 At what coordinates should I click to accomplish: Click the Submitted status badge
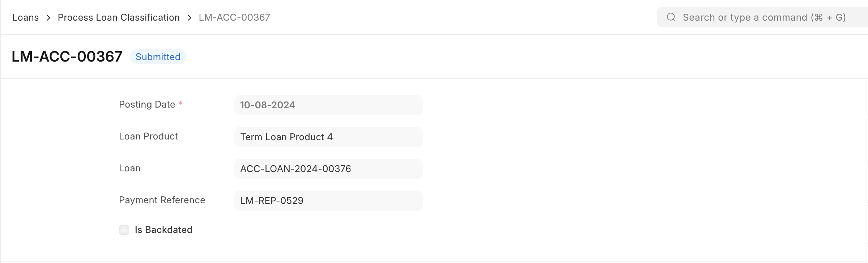[x=158, y=57]
